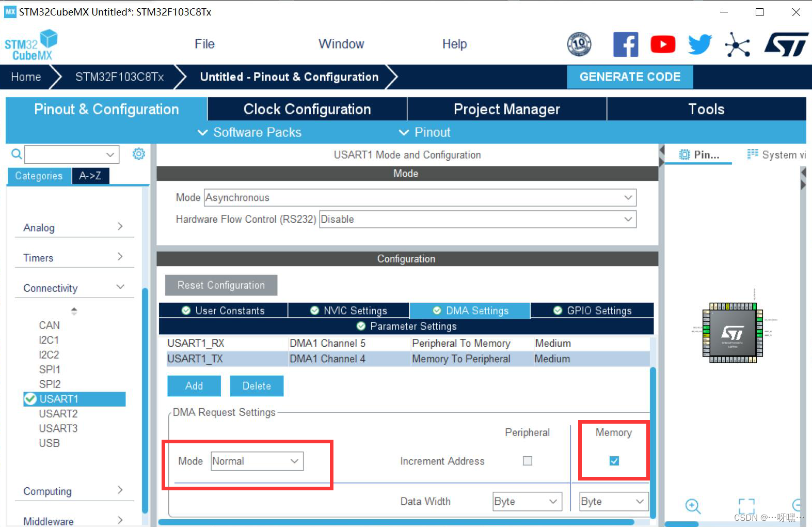Select I2C1 in Connectivity list
Viewport: 812px width, 527px height.
(49, 340)
